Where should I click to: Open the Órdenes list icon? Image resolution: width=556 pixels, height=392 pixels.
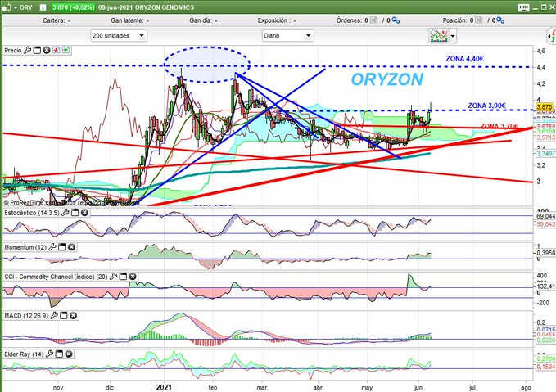(x=373, y=20)
